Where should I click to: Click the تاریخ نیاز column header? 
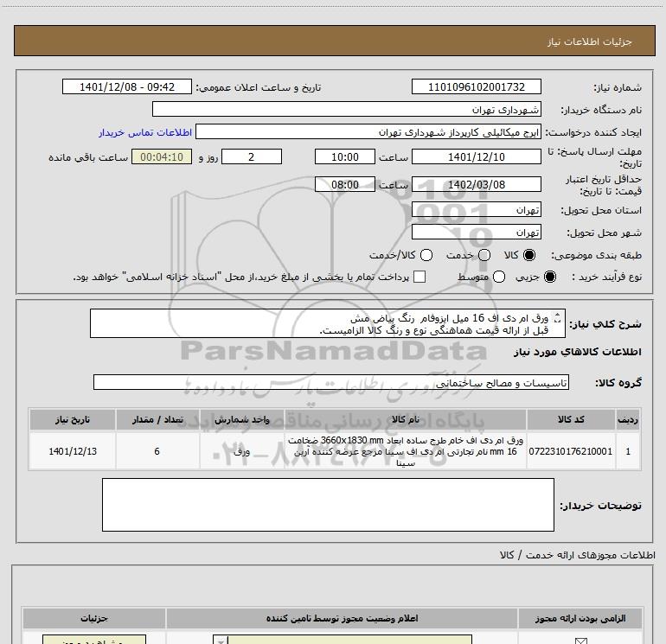[x=73, y=419]
